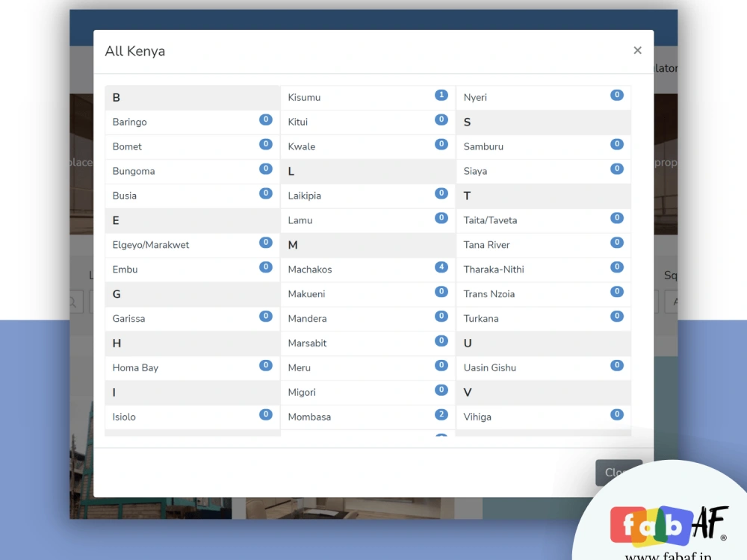Select Baringo county
The width and height of the screenshot is (747, 560).
193,122
